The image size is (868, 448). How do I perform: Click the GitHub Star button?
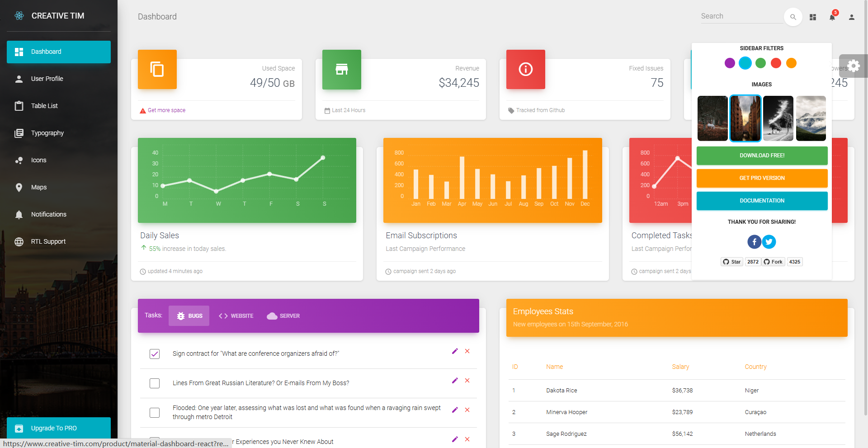[x=732, y=262]
